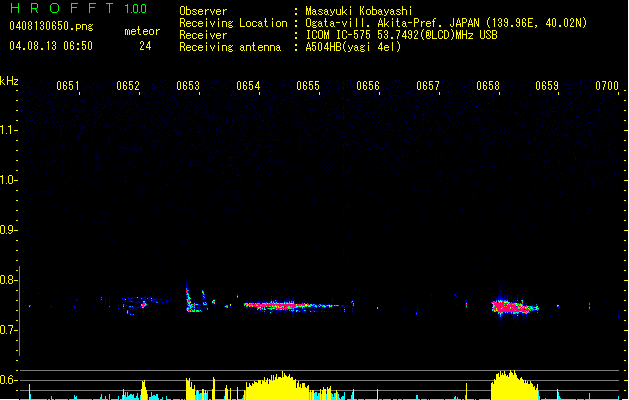The width and height of the screenshot is (629, 400).
Task: Click the meteor count value 24
Action: coord(145,46)
